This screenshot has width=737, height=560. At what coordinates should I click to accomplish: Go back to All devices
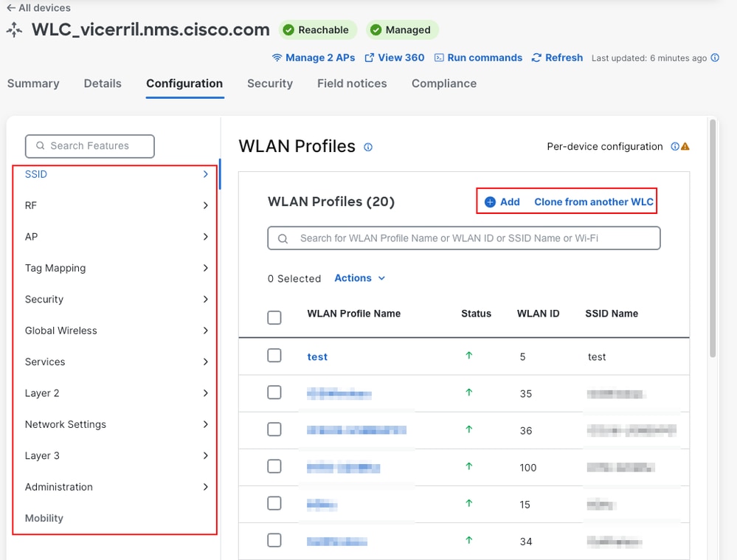[x=38, y=8]
